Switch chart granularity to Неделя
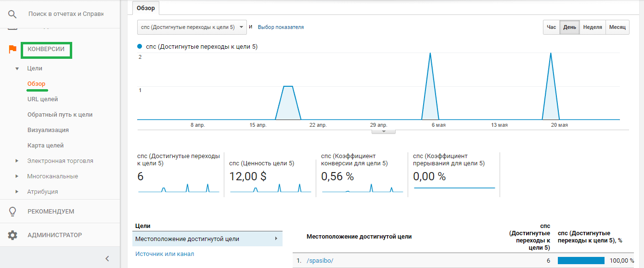This screenshot has width=644, height=268. [592, 27]
